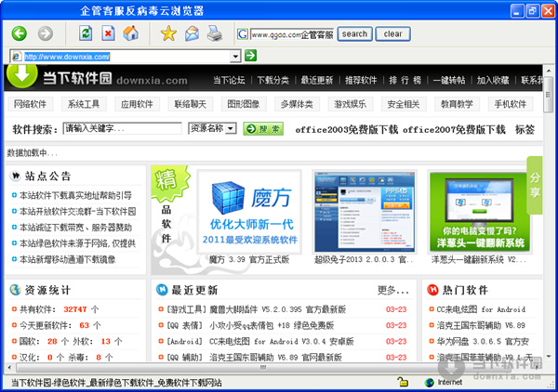The height and width of the screenshot is (392, 558).
Task: Open Favorites with the star icon
Action: (x=168, y=33)
